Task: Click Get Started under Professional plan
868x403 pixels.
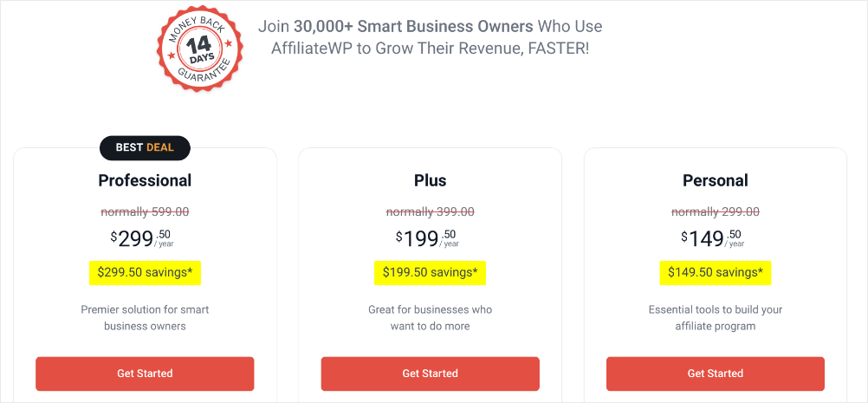Action: [145, 374]
